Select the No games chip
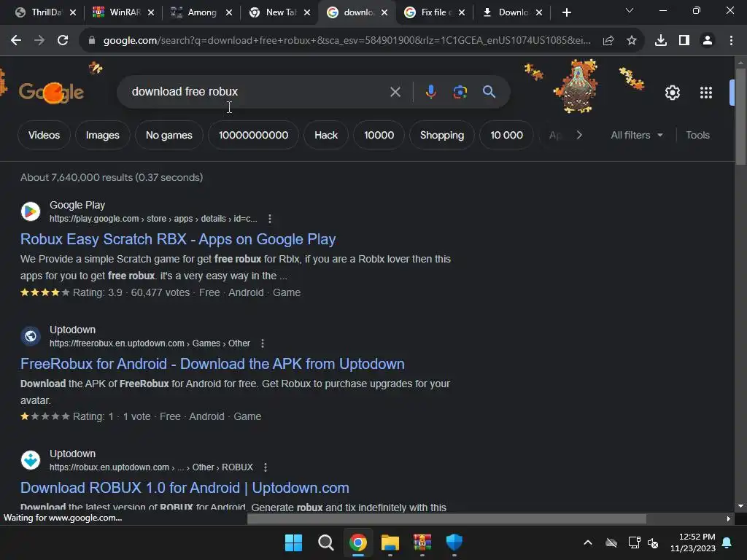Screen dimensions: 747x560 pyautogui.click(x=169, y=135)
